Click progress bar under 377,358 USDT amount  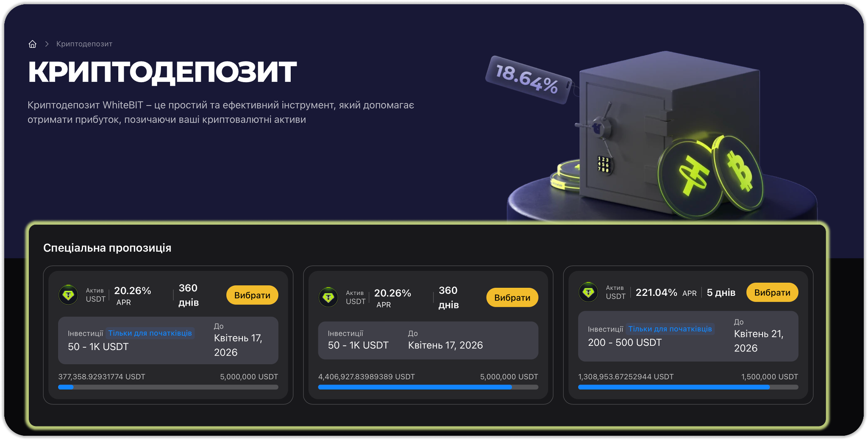click(x=168, y=387)
